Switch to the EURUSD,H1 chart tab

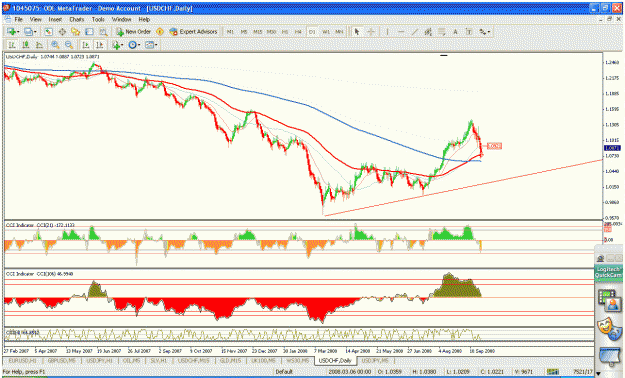[23, 360]
